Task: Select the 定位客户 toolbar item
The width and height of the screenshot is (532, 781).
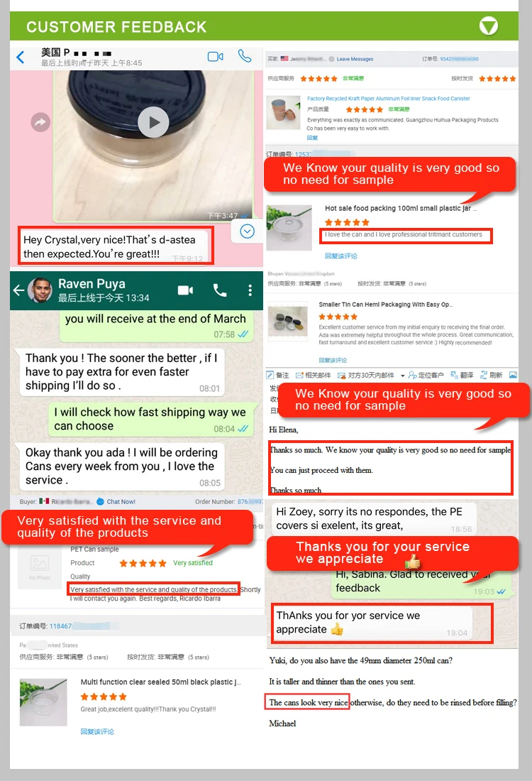Action: tap(426, 375)
